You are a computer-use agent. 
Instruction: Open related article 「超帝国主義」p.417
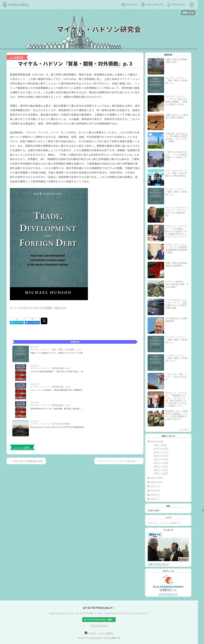coord(50,368)
